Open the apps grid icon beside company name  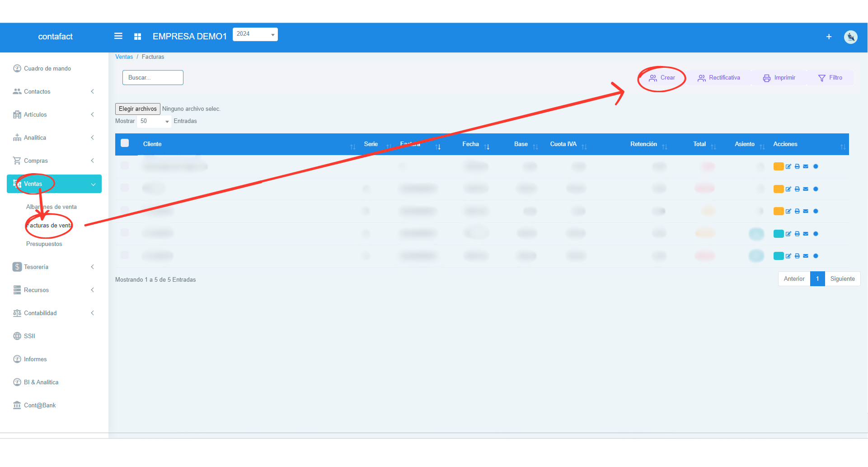138,37
